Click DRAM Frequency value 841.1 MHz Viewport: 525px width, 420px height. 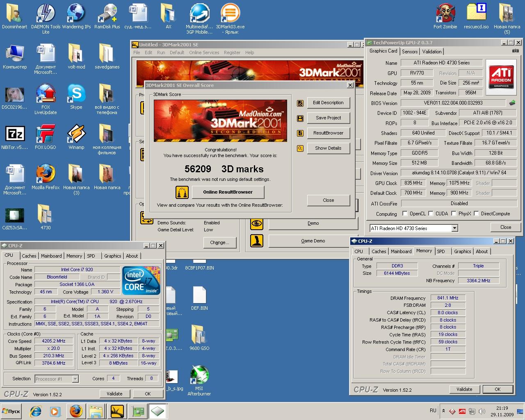[448, 298]
